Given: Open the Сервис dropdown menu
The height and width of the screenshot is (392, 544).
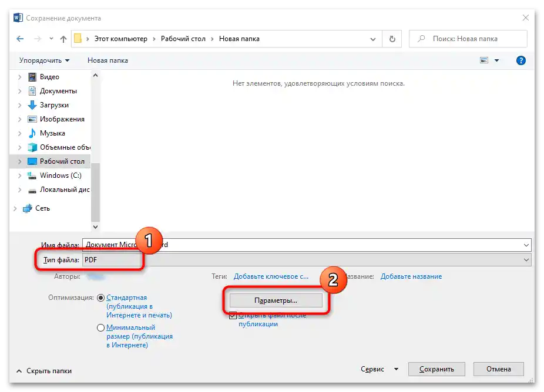Looking at the screenshot, I should coord(380,369).
